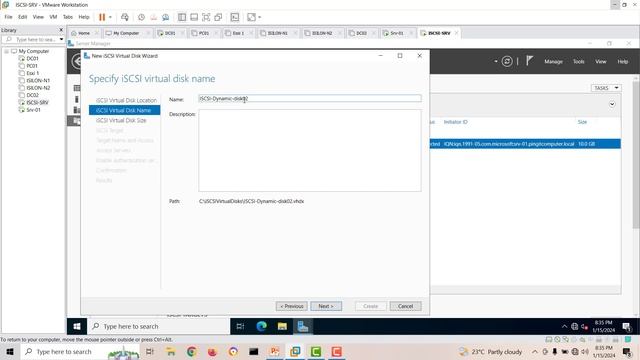Screen dimensions: 640x360
Task: Open VMware Edit menu
Action: tap(22, 17)
